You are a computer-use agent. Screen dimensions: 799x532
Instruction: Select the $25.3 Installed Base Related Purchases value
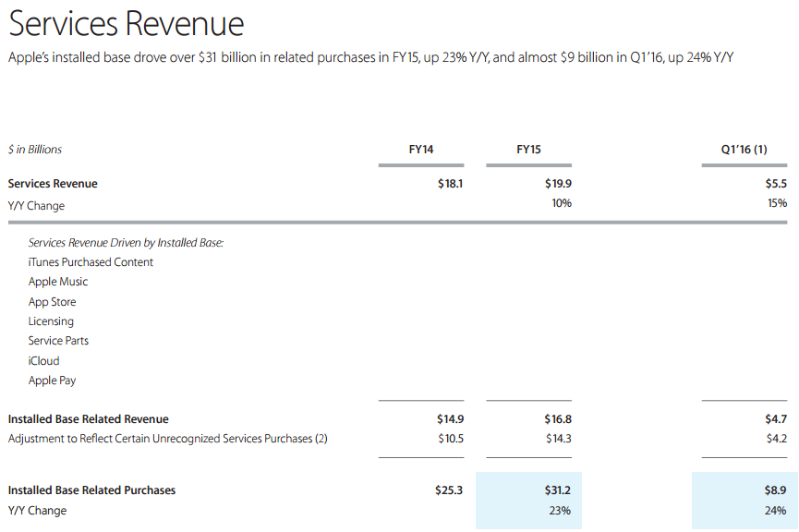point(449,490)
